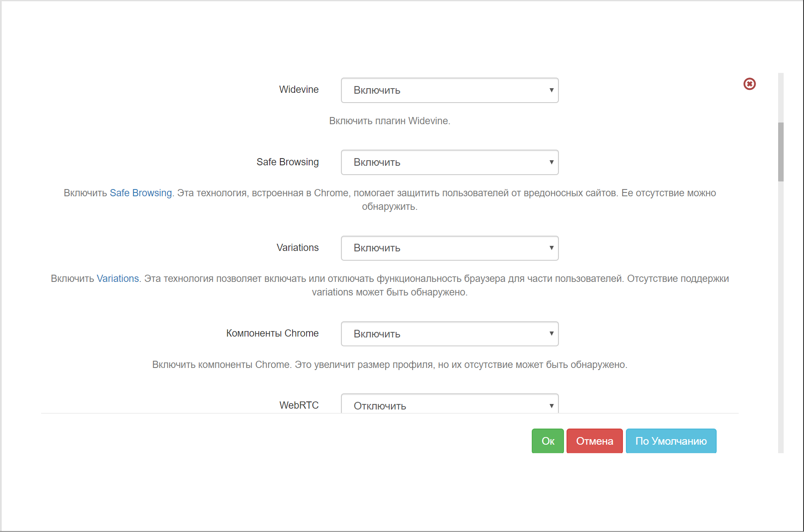Follow the Safe Browsing hyperlink in description

141,193
